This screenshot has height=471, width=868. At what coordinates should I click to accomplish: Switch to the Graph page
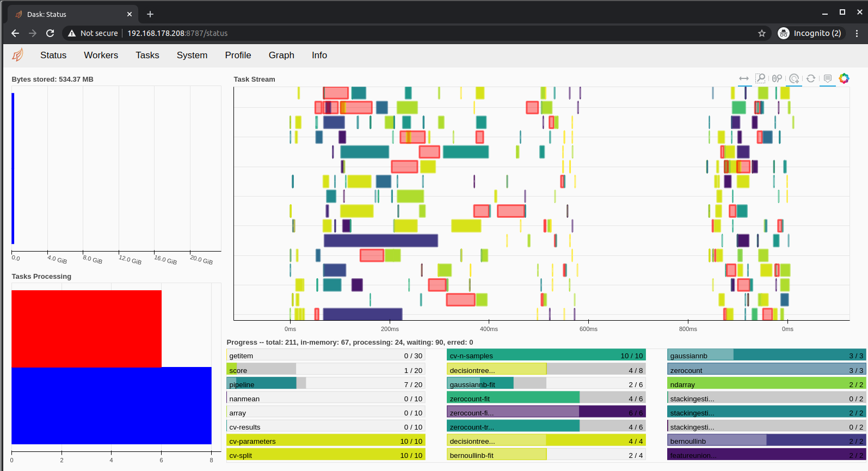point(281,55)
